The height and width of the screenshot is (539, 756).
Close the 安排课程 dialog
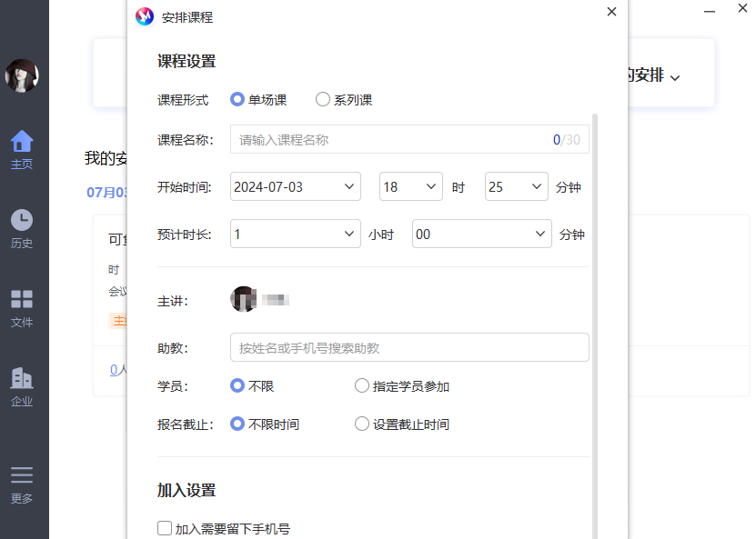click(x=611, y=12)
